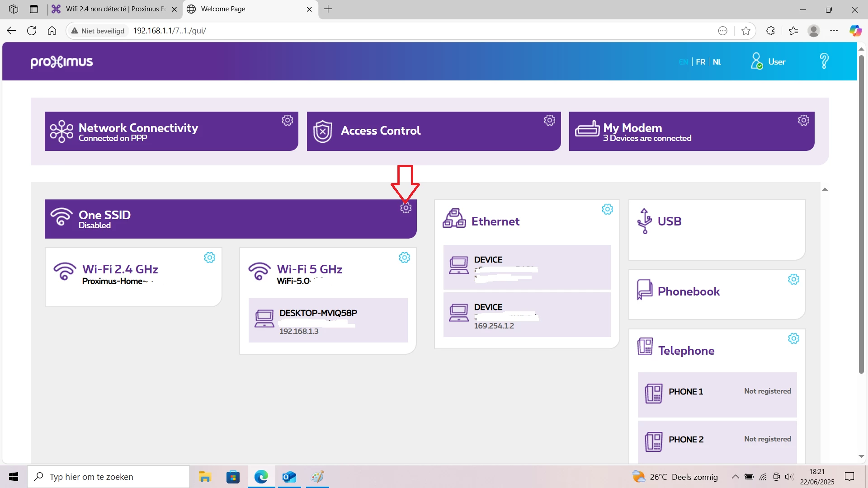Click the My Modem router icon
The image size is (868, 488).
click(587, 129)
